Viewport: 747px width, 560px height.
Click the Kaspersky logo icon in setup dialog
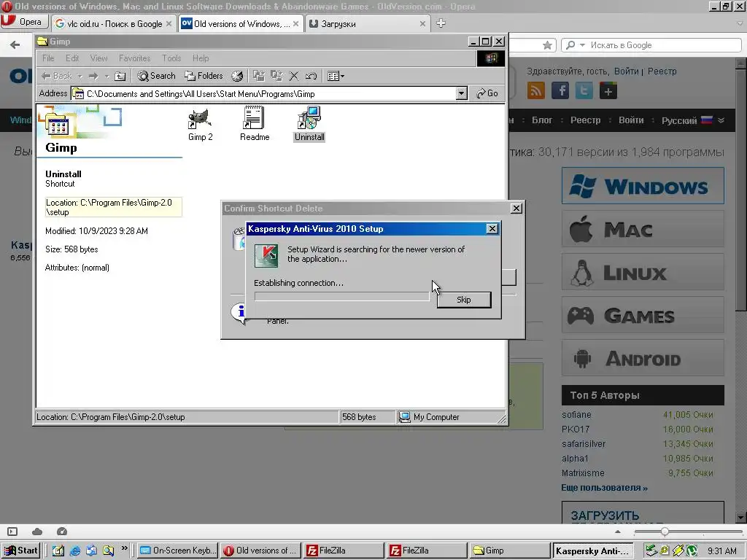click(x=266, y=255)
